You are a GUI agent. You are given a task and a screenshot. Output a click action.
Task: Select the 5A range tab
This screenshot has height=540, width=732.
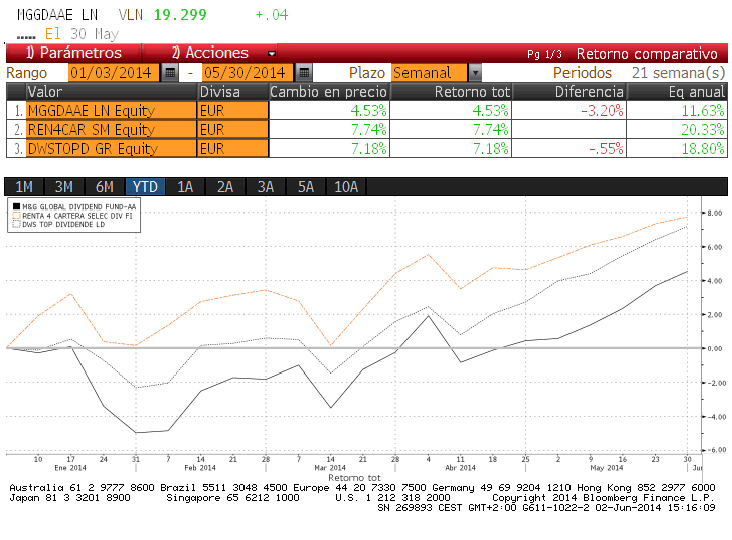[306, 187]
